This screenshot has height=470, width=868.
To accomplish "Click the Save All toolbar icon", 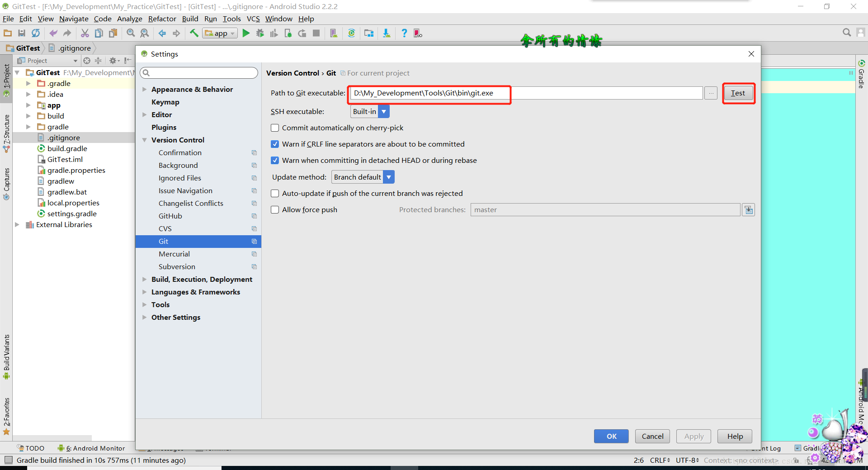I will tap(21, 33).
